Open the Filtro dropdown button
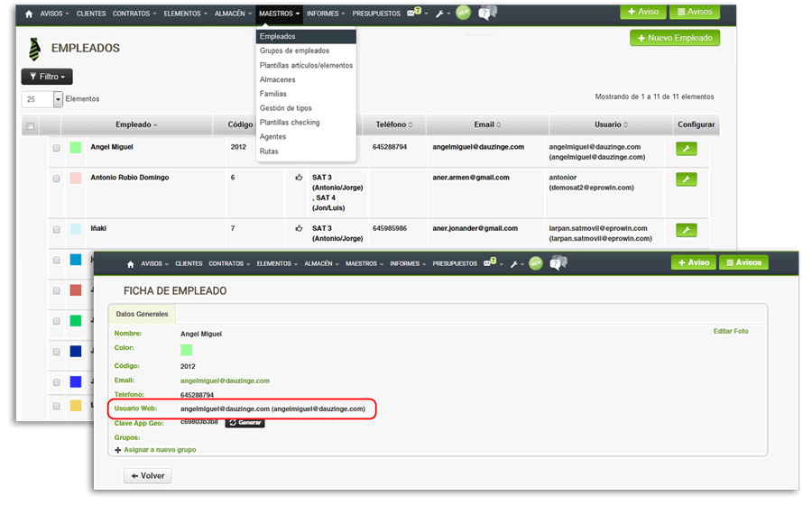Image resolution: width=812 pixels, height=505 pixels. 47,77
